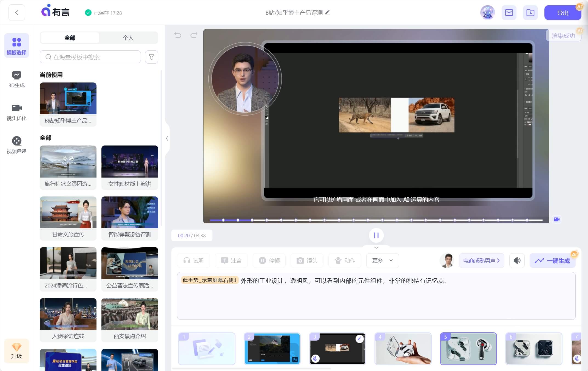Click the video progress timeline bar
This screenshot has height=371, width=588.
click(376, 220)
